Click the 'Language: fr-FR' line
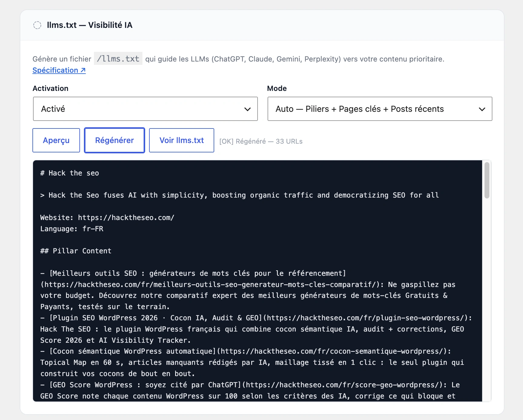This screenshot has height=420, width=523. (72, 229)
